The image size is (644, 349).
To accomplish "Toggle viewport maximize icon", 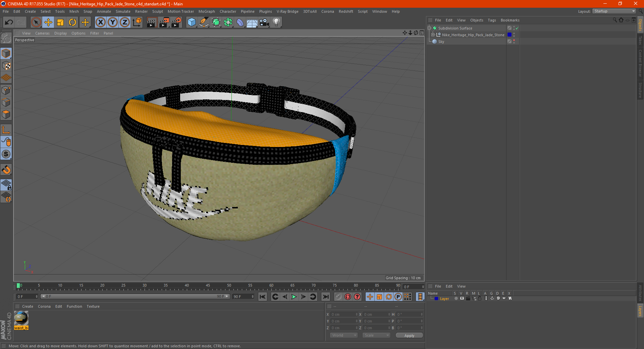I will point(422,33).
